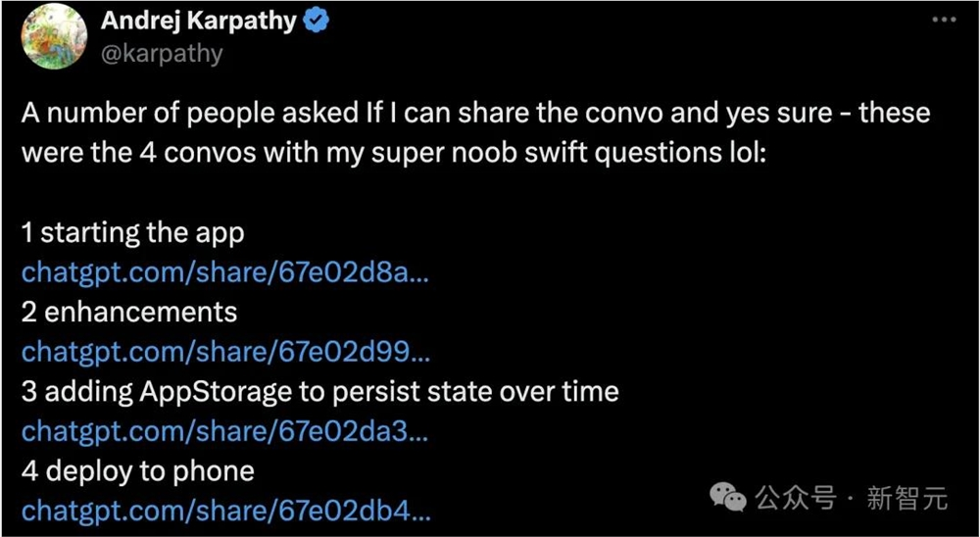Click the blue verified badge icon
The height and width of the screenshot is (537, 980).
[316, 22]
